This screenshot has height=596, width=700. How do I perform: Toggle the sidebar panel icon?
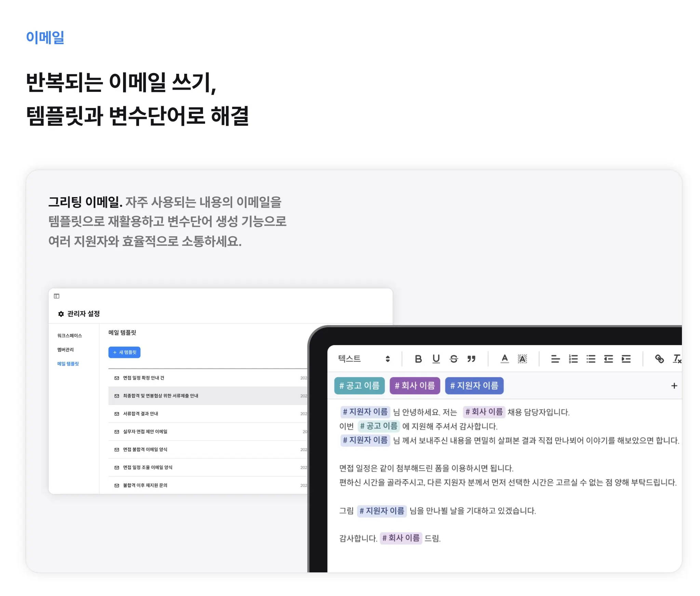click(57, 296)
